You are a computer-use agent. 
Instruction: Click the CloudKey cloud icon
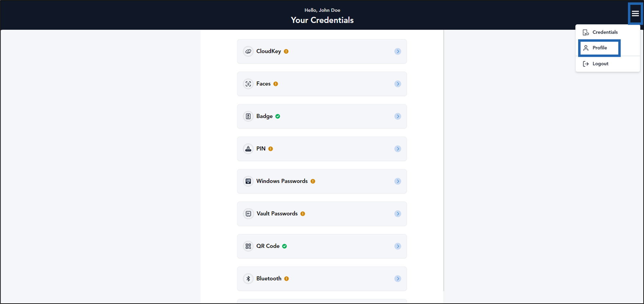(248, 51)
